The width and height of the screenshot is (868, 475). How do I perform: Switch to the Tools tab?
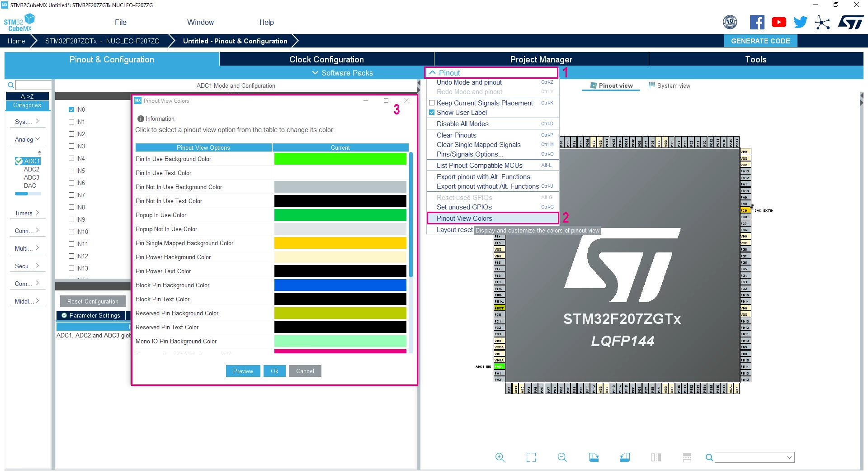pos(756,59)
